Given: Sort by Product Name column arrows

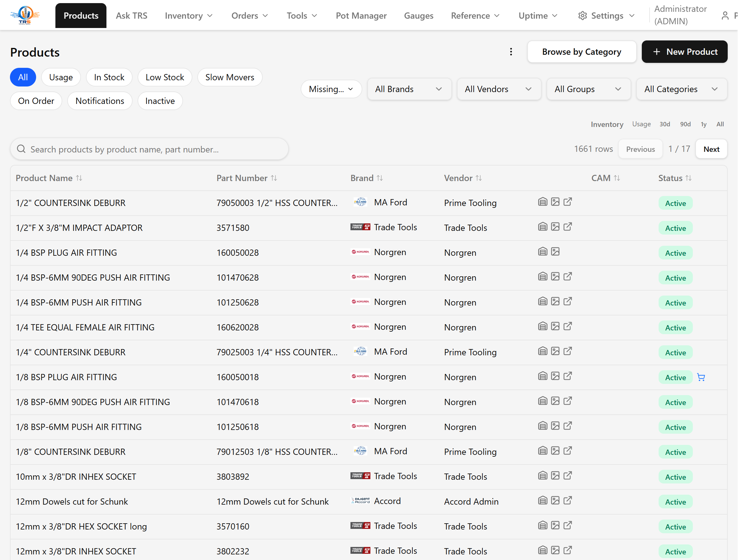Looking at the screenshot, I should [x=79, y=178].
